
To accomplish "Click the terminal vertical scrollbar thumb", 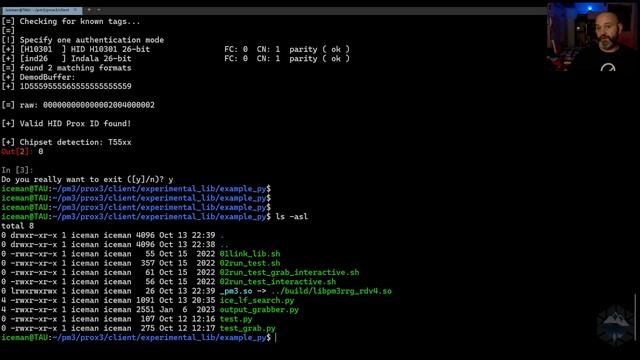I will tap(635, 317).
